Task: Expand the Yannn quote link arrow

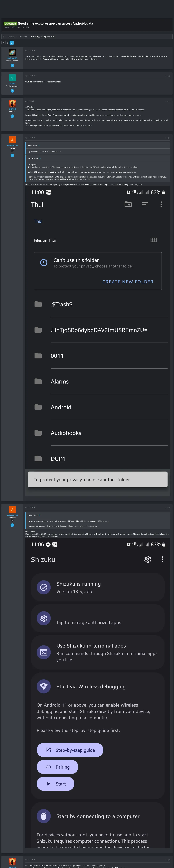Action: 39,145
